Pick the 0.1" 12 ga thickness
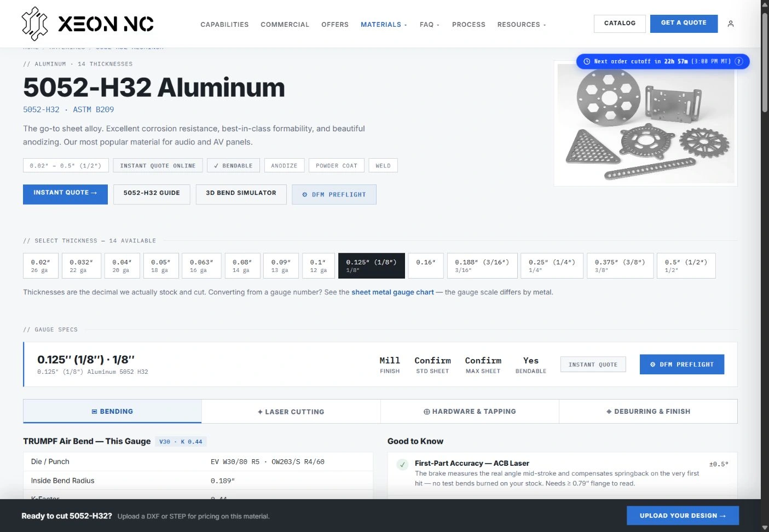Screen dimensions: 769x532 tap(318, 266)
